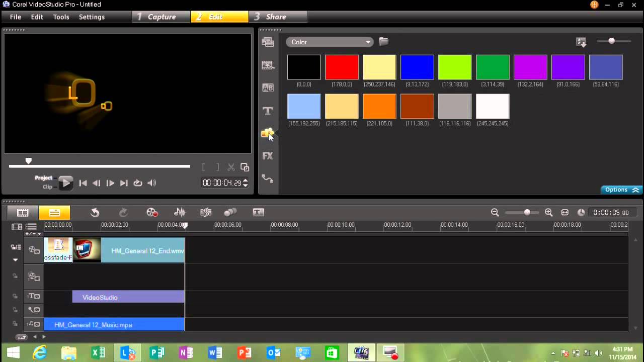Zoom out the timeline with minus magnifier

tap(495, 213)
